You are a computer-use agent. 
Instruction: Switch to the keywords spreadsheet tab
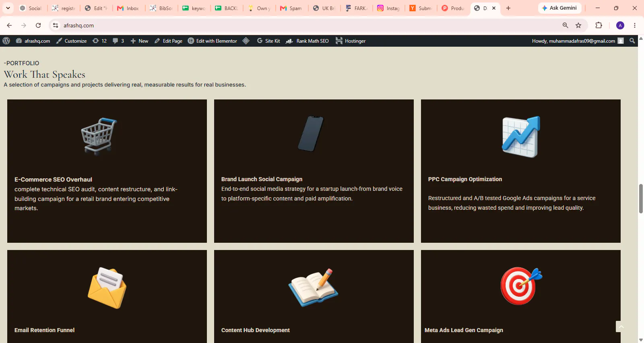[x=194, y=8]
